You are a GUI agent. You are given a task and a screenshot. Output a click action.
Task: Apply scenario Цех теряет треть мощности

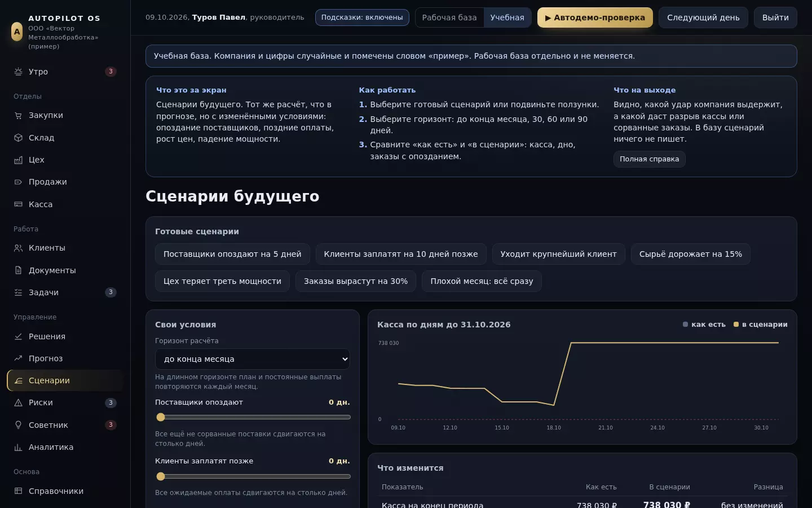coord(222,281)
